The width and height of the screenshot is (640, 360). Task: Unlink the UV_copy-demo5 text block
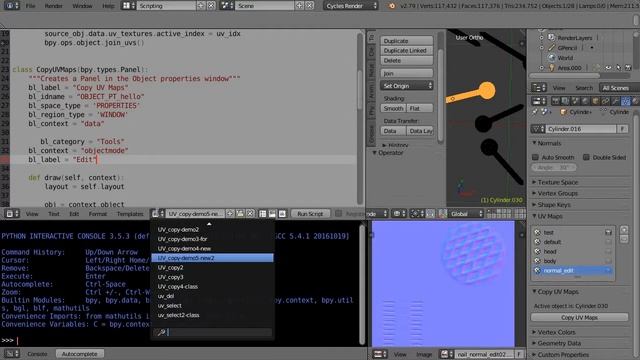point(250,213)
